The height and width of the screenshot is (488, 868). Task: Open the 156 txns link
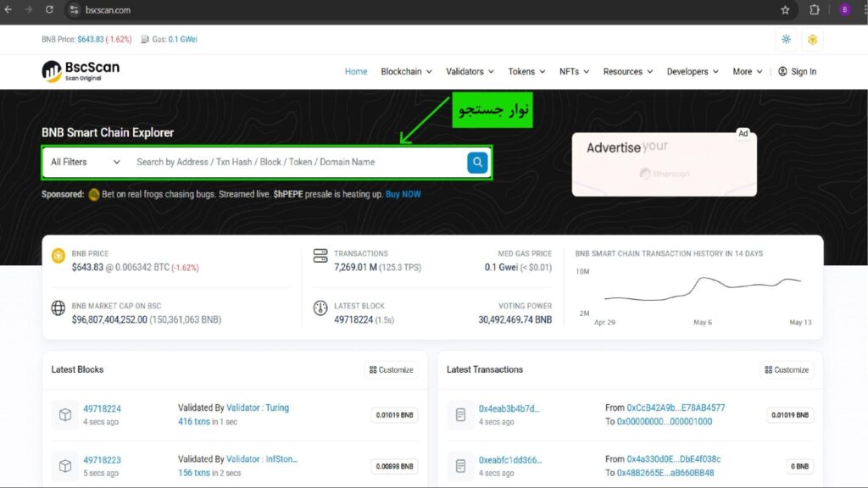(x=194, y=473)
